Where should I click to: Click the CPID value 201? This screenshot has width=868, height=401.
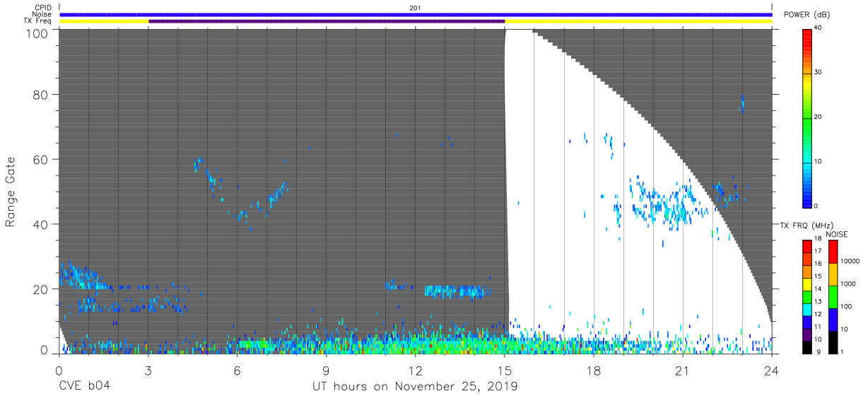[415, 8]
